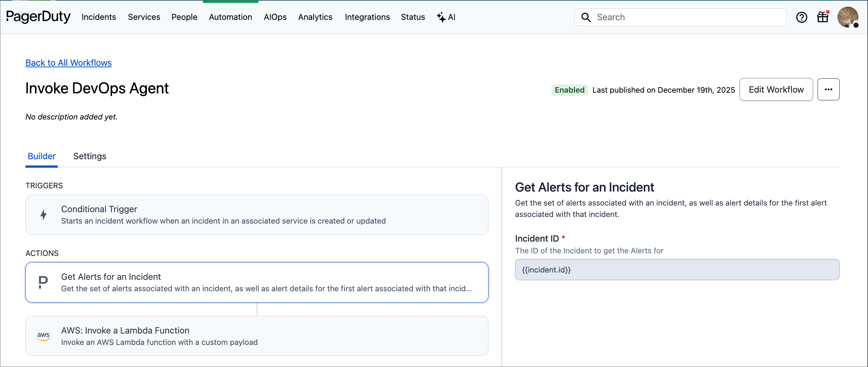Click the search magnifier icon
This screenshot has height=367, width=868.
[586, 17]
